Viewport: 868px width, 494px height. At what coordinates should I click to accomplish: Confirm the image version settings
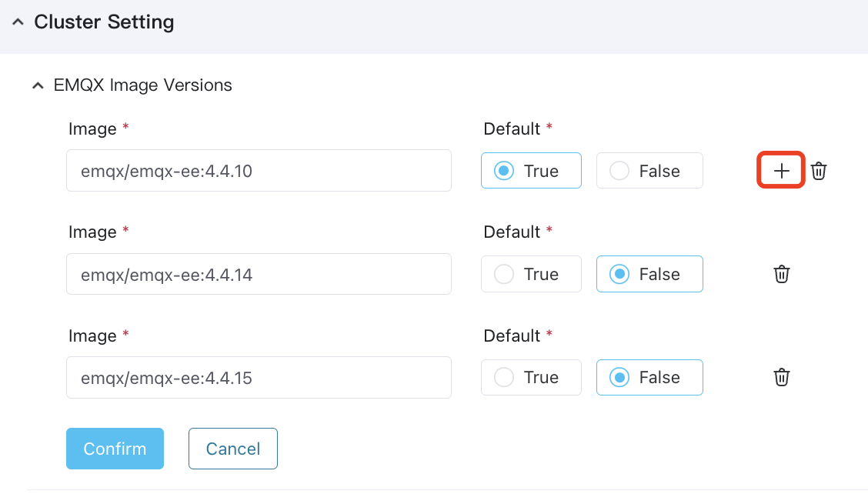coord(115,449)
